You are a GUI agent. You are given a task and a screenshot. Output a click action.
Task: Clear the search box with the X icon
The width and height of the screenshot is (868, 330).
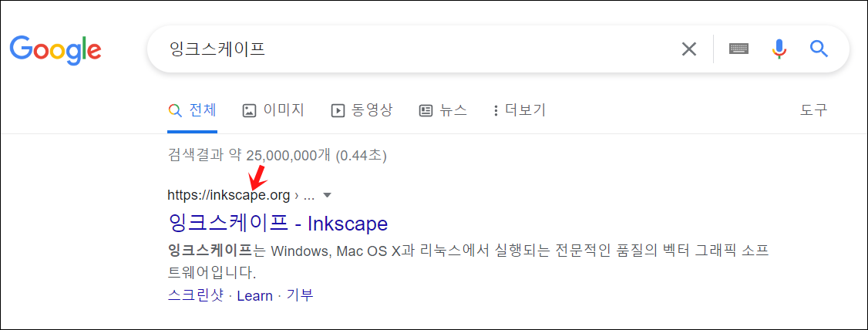coord(688,49)
